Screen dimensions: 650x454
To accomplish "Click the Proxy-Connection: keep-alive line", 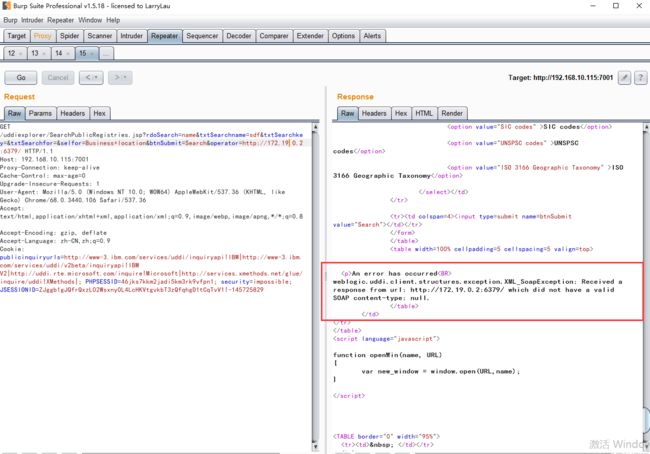I will click(50, 168).
